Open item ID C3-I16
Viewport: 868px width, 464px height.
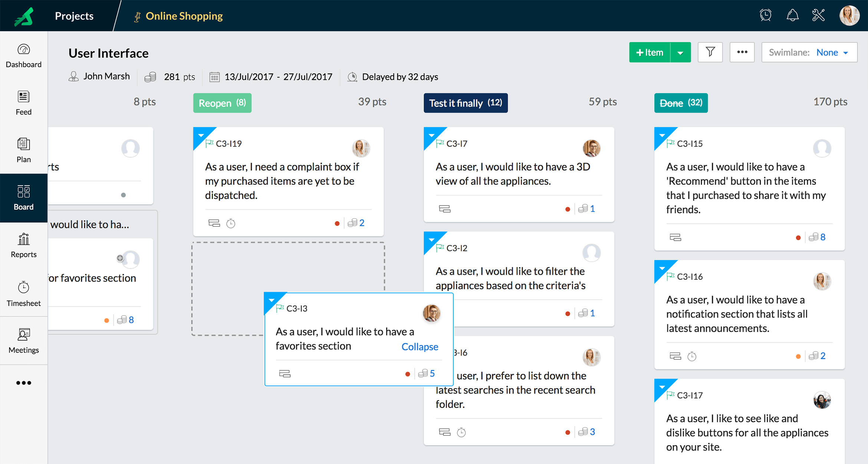tap(690, 277)
